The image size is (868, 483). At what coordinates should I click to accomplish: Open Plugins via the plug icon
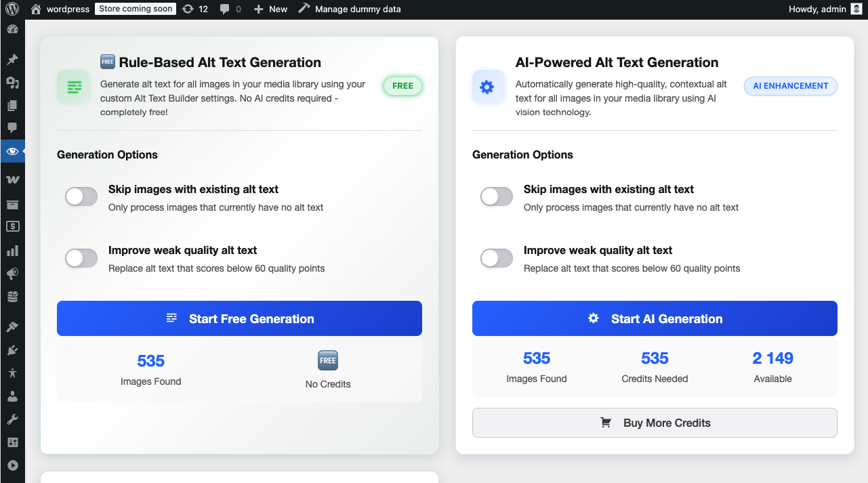coord(12,350)
